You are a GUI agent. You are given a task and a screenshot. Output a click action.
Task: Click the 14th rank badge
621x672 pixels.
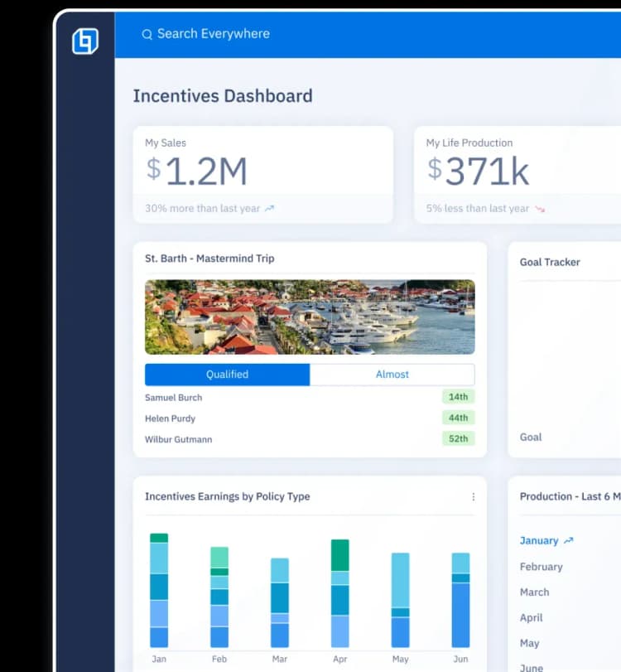pos(458,397)
